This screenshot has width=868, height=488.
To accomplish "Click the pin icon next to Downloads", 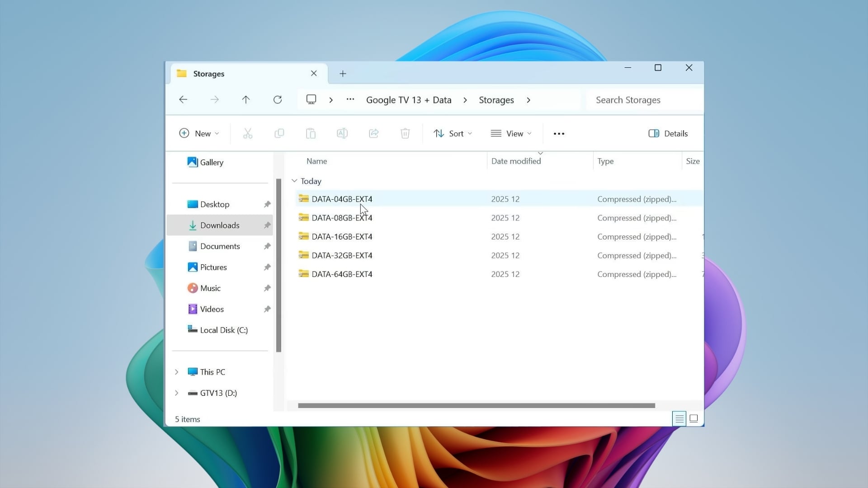I will 267,225.
